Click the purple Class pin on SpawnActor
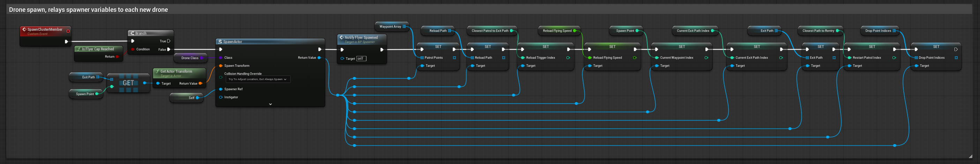This screenshot has height=164, width=980. (x=221, y=58)
